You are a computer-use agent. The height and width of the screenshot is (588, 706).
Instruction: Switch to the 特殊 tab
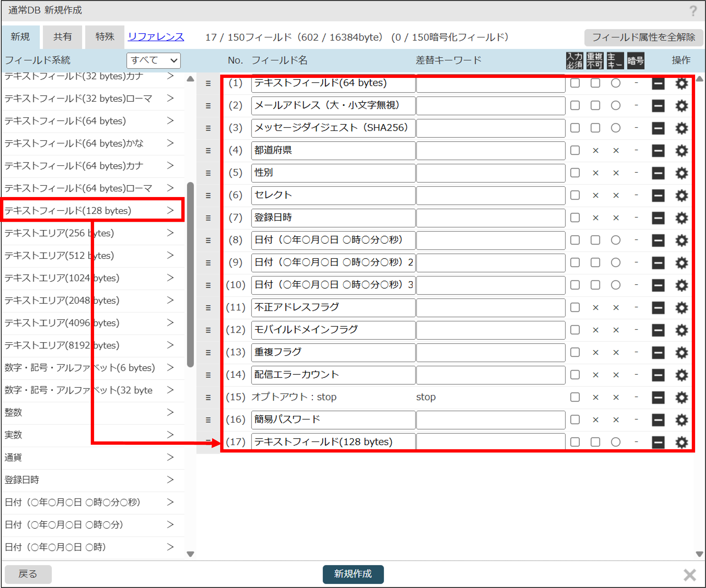[x=105, y=37]
